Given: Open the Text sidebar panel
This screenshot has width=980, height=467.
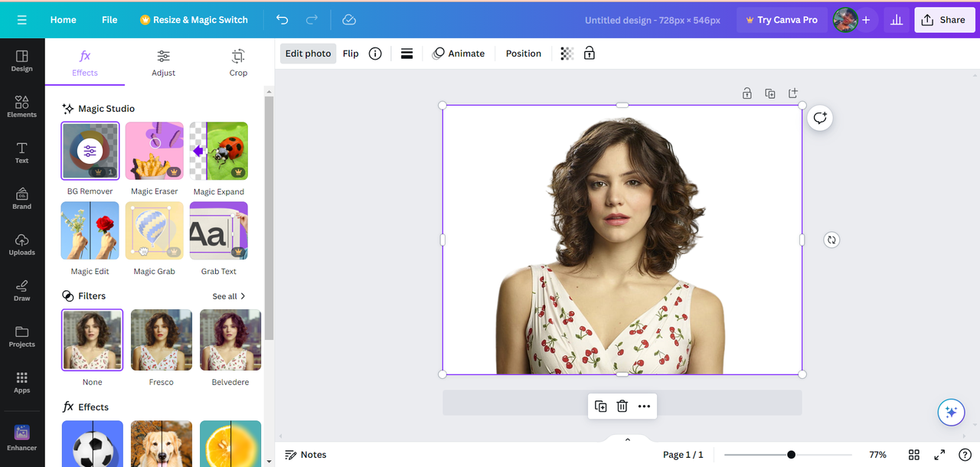Looking at the screenshot, I should click(21, 153).
